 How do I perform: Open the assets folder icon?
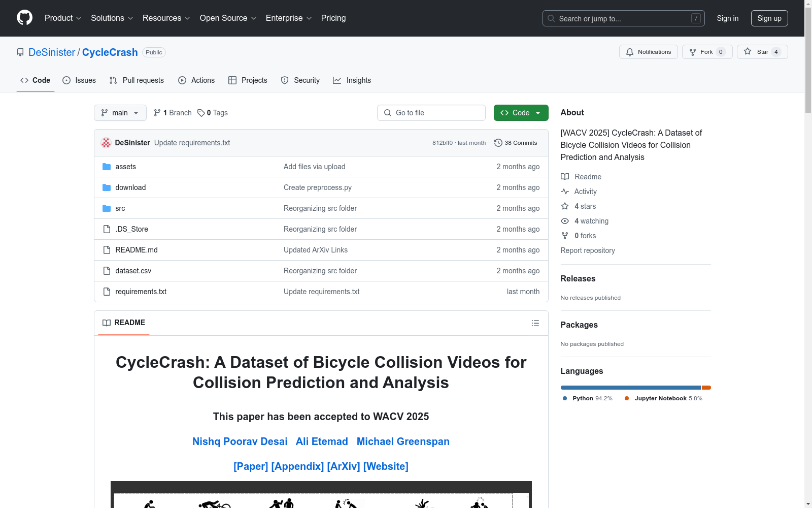coord(107,167)
